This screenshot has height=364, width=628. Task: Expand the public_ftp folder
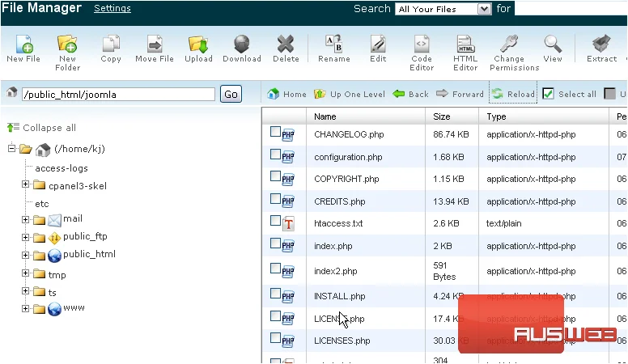25,237
